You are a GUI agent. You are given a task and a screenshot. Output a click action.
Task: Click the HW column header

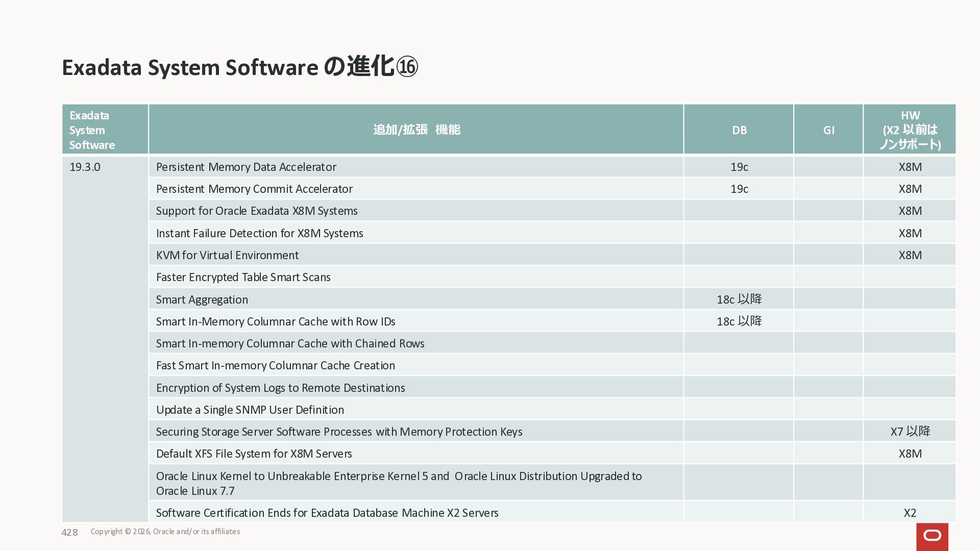[910, 130]
